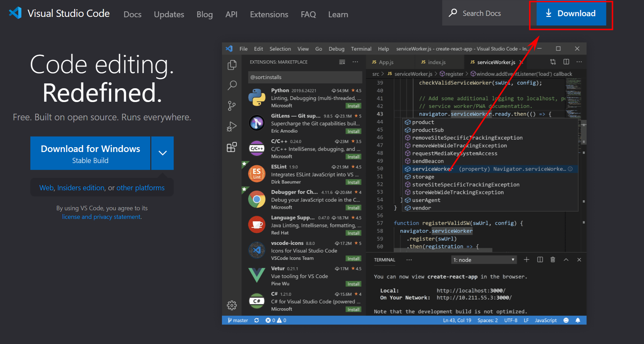644x344 pixels.
Task: Open the Selection menu in editor
Action: coord(280,49)
